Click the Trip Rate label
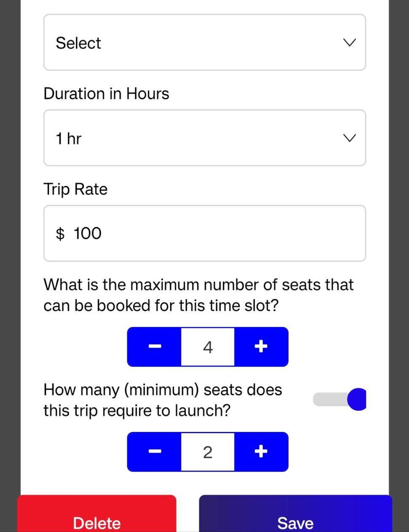This screenshot has height=532, width=409. click(75, 189)
